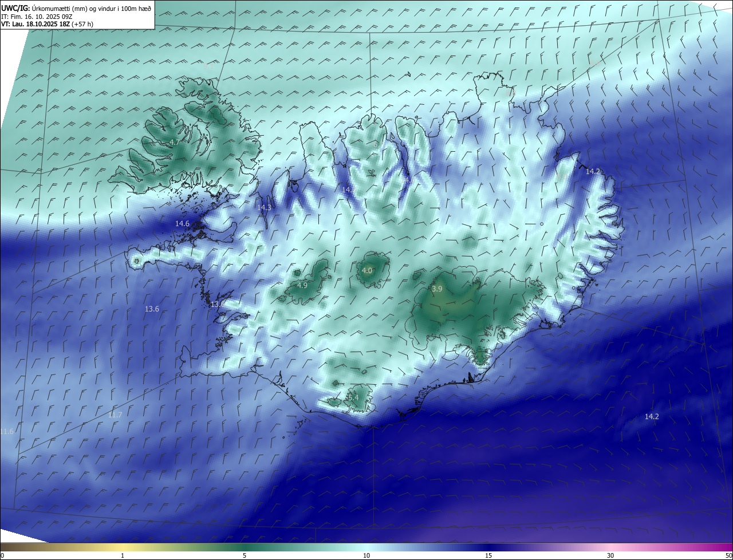Click the 14.2 value over the southeast ocean

(x=652, y=416)
